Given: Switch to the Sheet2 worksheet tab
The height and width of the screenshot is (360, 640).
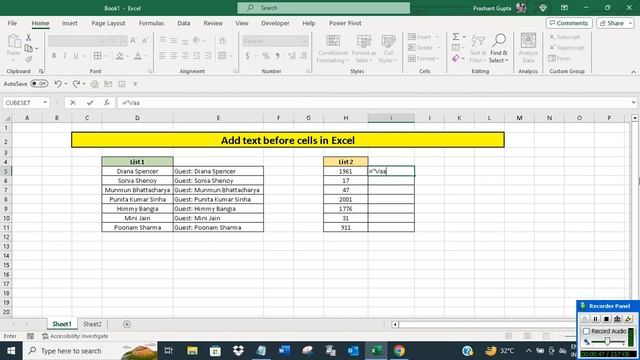Looking at the screenshot, I should 92,324.
